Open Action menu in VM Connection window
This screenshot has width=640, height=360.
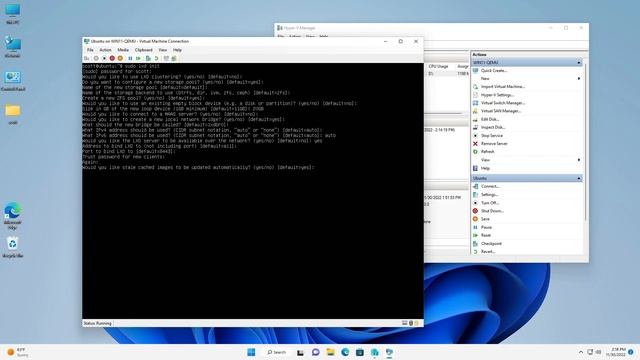coord(105,50)
